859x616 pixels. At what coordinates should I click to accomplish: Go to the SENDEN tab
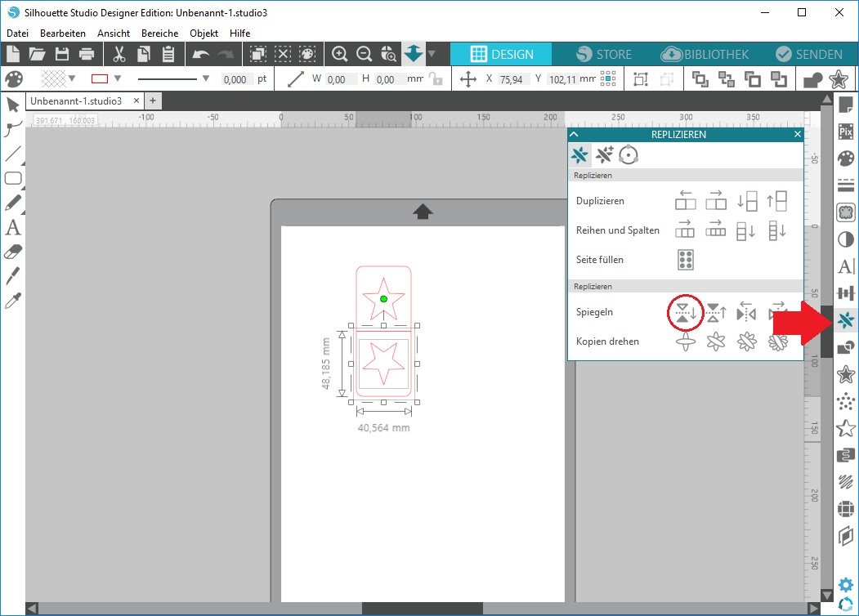pyautogui.click(x=808, y=55)
